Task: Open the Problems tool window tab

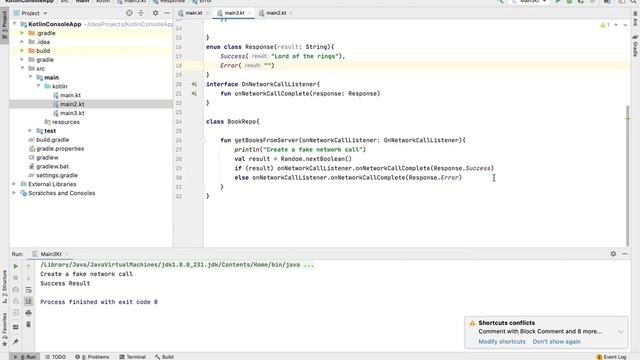Action: pyautogui.click(x=93, y=357)
